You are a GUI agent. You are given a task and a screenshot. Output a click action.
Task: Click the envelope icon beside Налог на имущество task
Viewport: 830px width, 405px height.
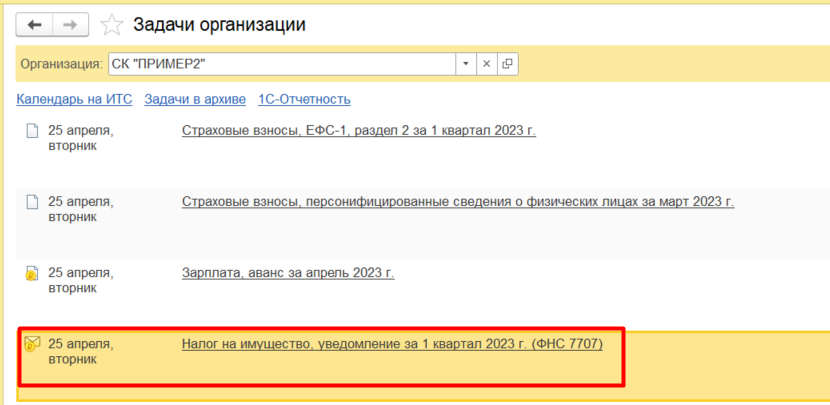point(31,344)
